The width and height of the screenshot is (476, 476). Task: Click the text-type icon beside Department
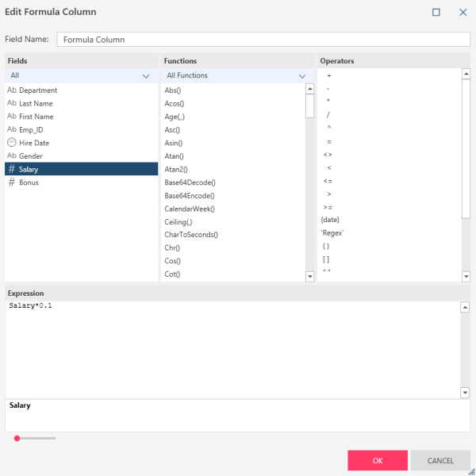pos(11,90)
